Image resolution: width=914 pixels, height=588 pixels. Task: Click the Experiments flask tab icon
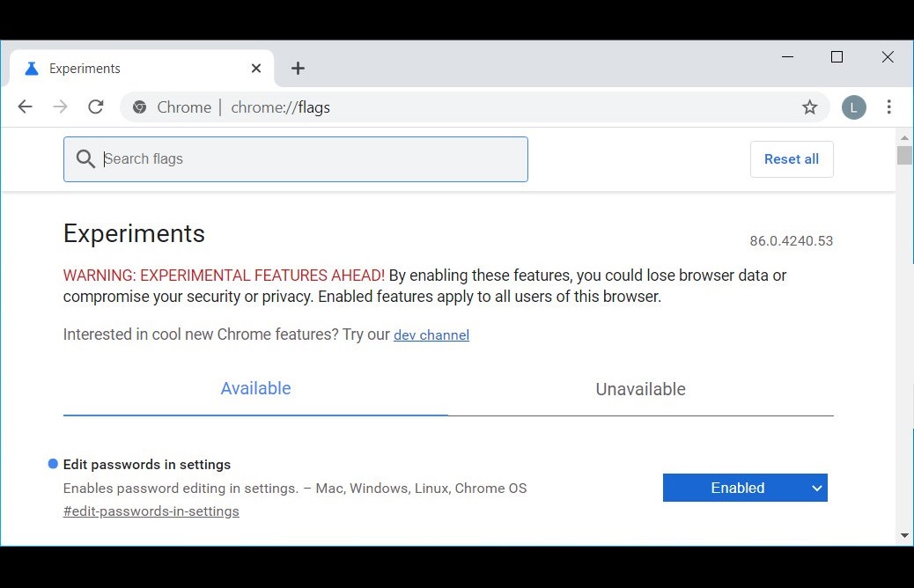(32, 68)
